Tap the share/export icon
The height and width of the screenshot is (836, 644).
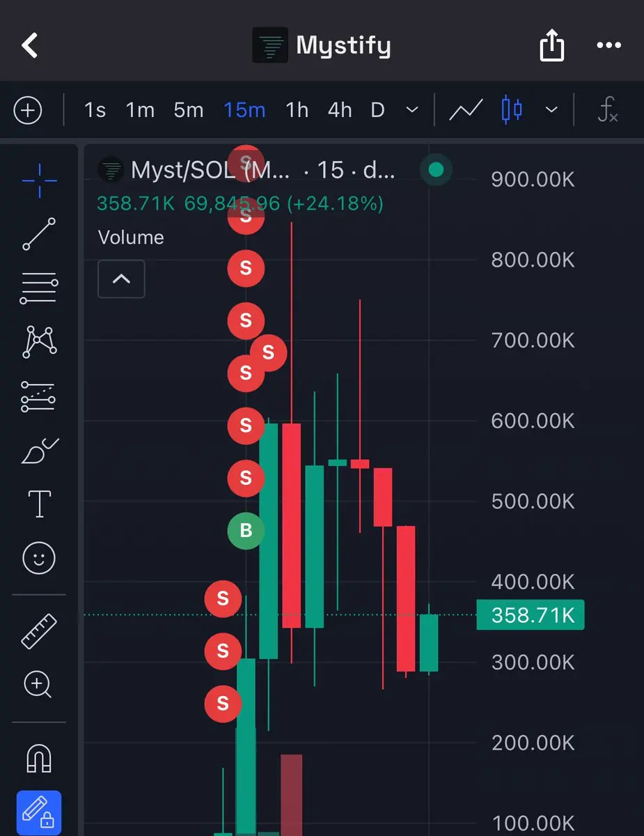click(x=551, y=46)
